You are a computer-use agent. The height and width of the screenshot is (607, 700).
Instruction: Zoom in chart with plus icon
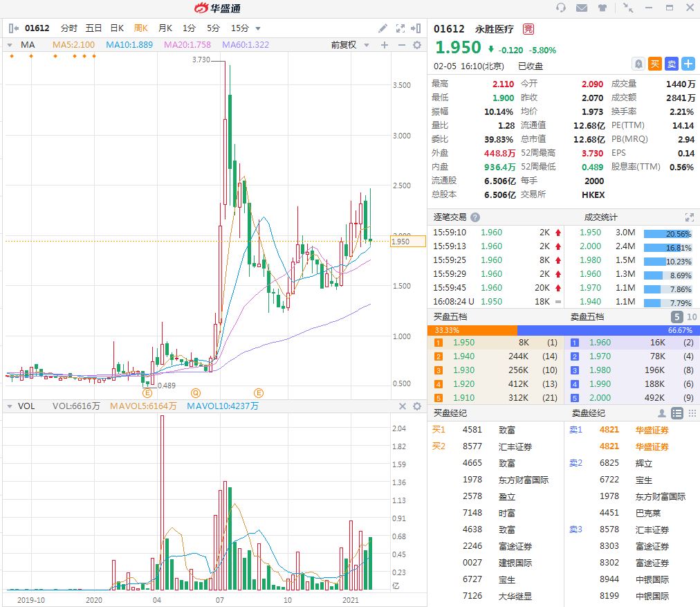pyautogui.click(x=385, y=45)
